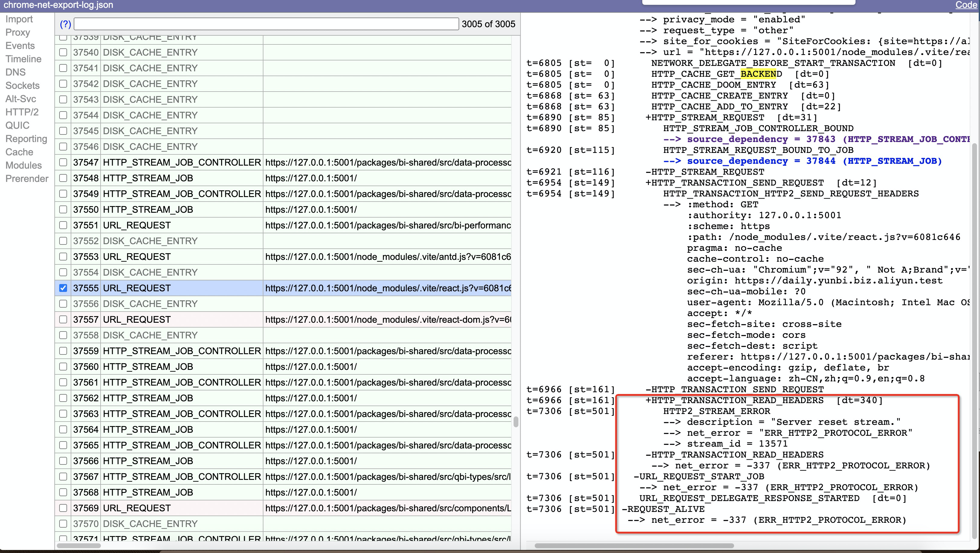Check the box for event 37566 HTTP_STREAM_JOB
Screen dimensions: 980x553
[63, 461]
